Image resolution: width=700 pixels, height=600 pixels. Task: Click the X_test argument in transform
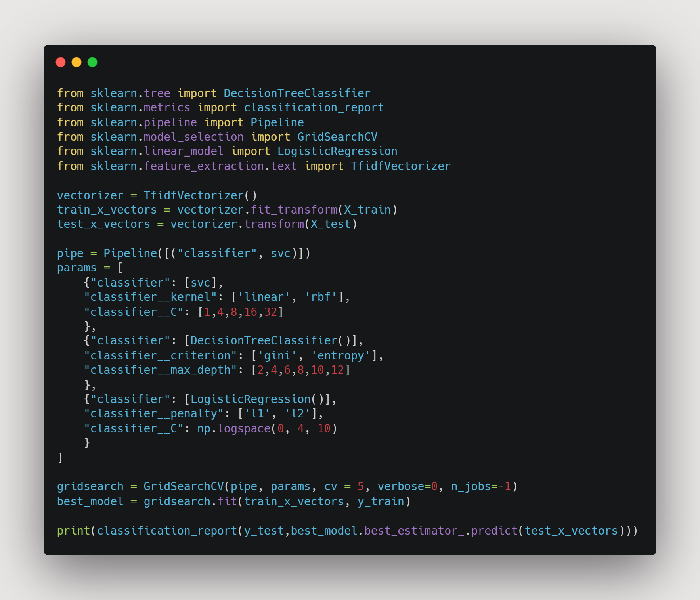click(x=331, y=224)
